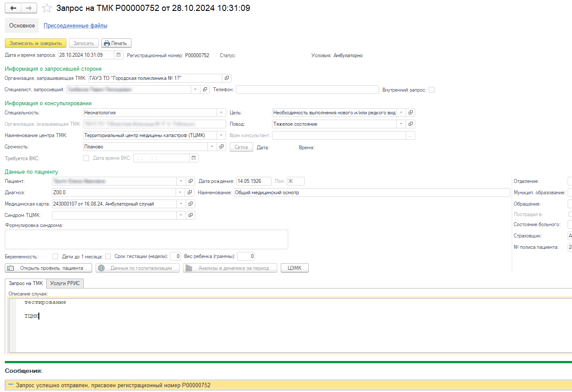Open the Присоединенные файлы section
Viewport: 572px width, 392px height.
coord(76,26)
